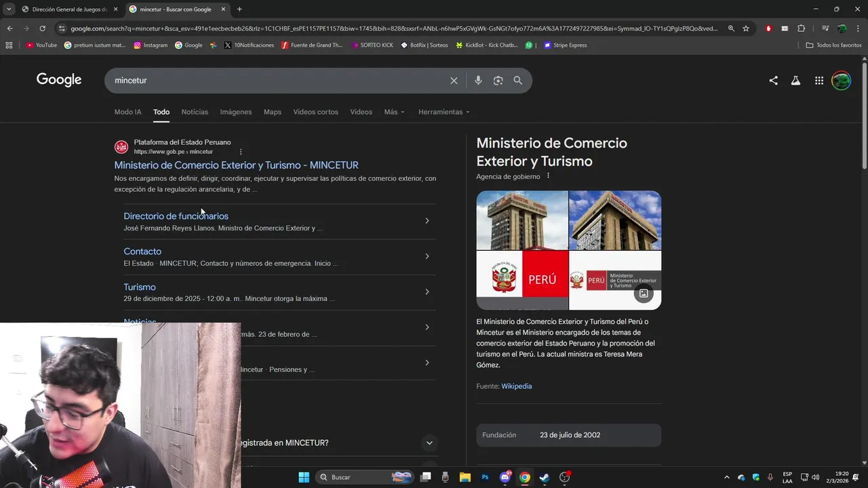
Task: Open a new browser tab
Action: coord(239,9)
